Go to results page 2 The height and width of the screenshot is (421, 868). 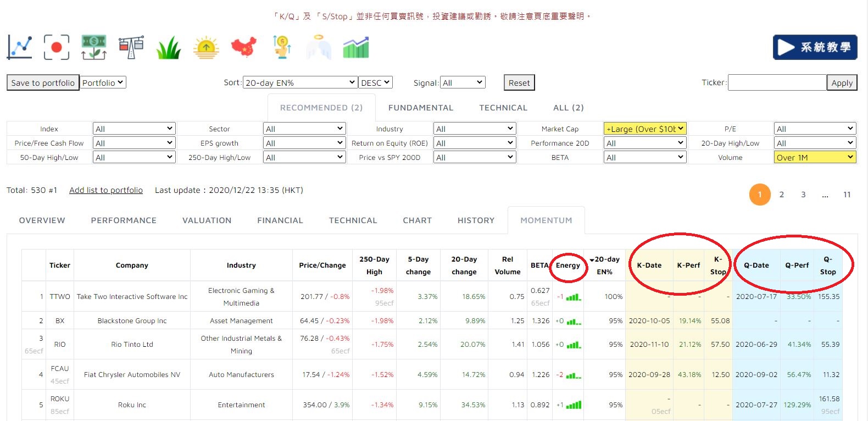click(x=782, y=195)
